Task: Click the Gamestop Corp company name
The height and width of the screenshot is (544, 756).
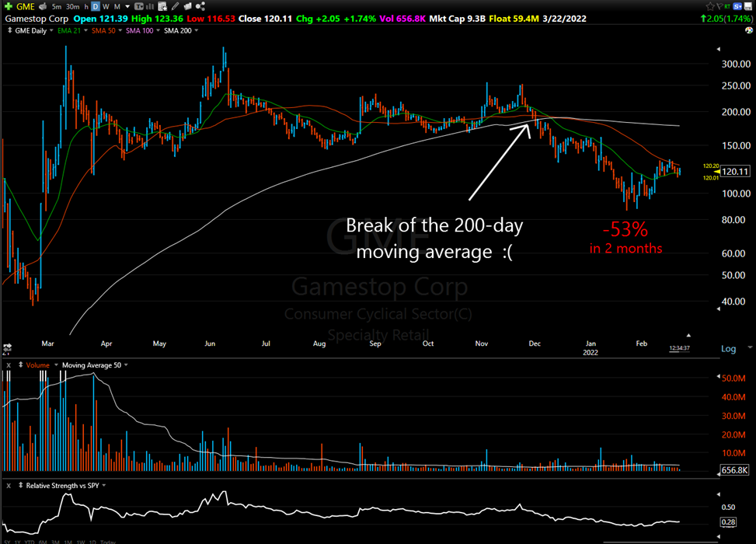Action: tap(37, 19)
